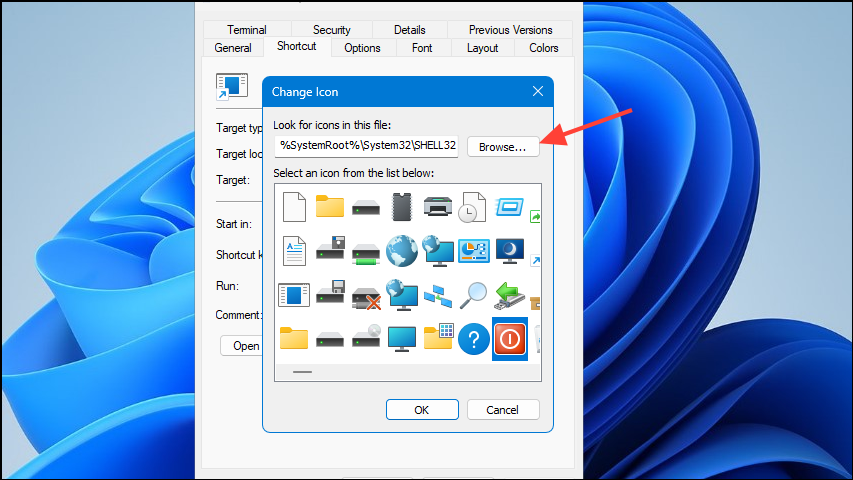Select the folder with grid icon
This screenshot has width=853, height=480.
pos(438,336)
